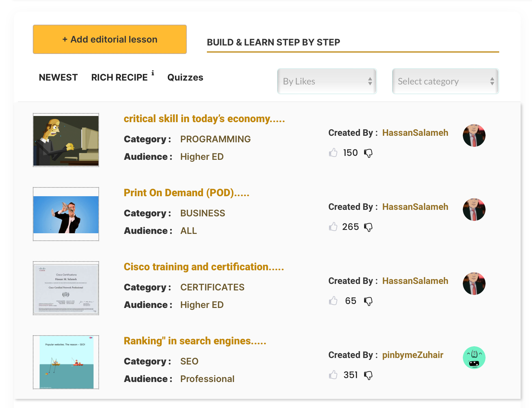Open the By Likes sort dropdown
Screen dimensions: 532x408
327,81
